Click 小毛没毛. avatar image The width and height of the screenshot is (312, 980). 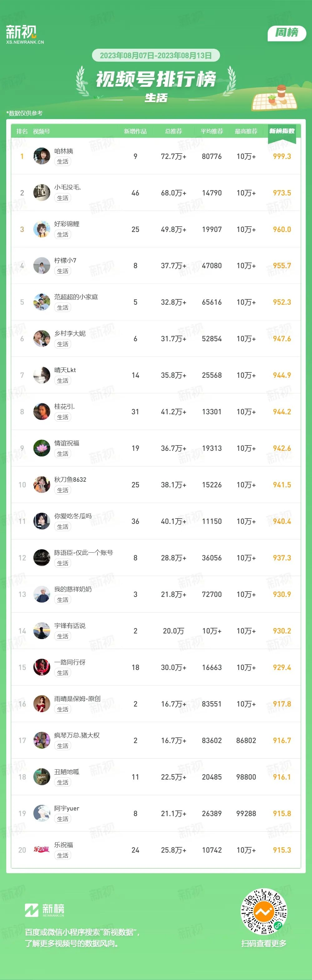click(42, 193)
